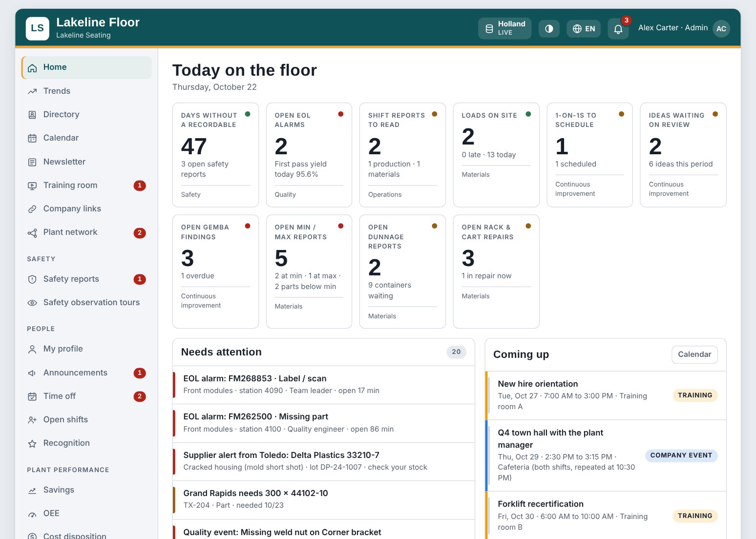Click the Training room icon
This screenshot has height=539, width=756.
32,186
